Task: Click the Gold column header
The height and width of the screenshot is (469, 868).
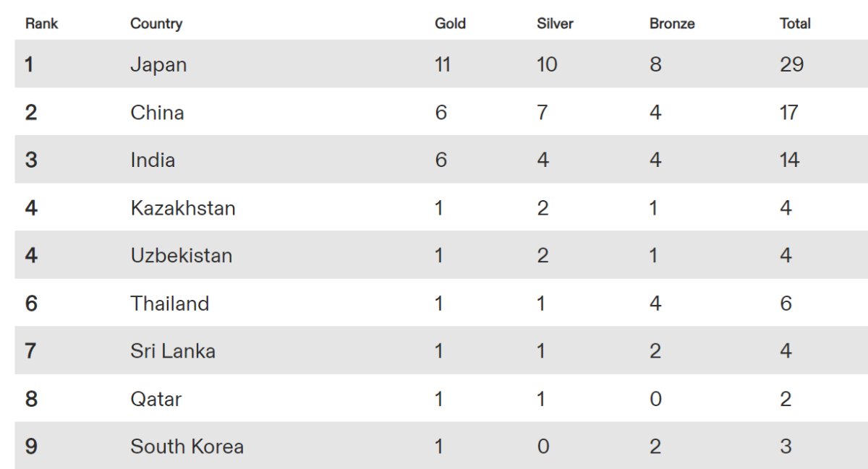Action: (450, 23)
